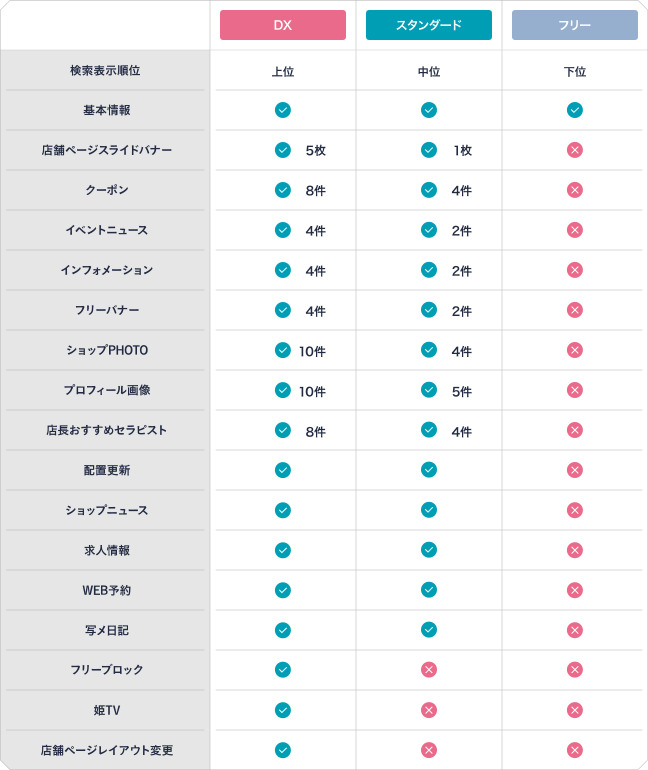Select the スタンダード plan header
The image size is (648, 770).
pos(429,25)
